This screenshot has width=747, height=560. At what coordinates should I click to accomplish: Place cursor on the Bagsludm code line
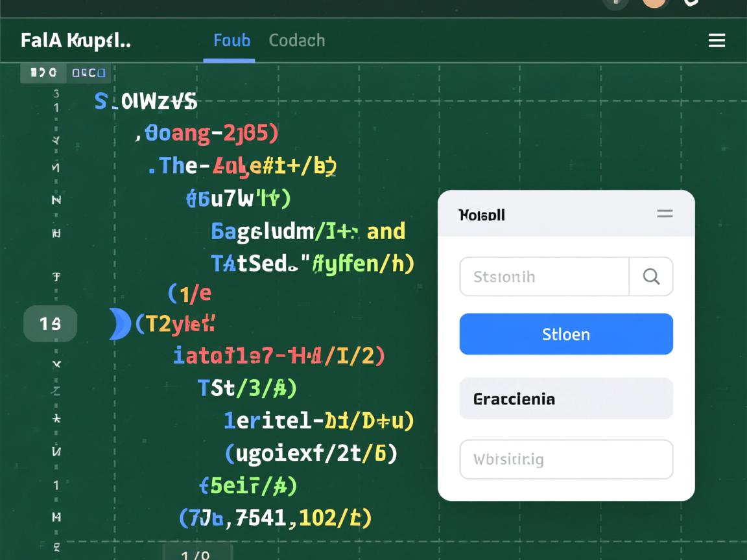[x=308, y=231]
